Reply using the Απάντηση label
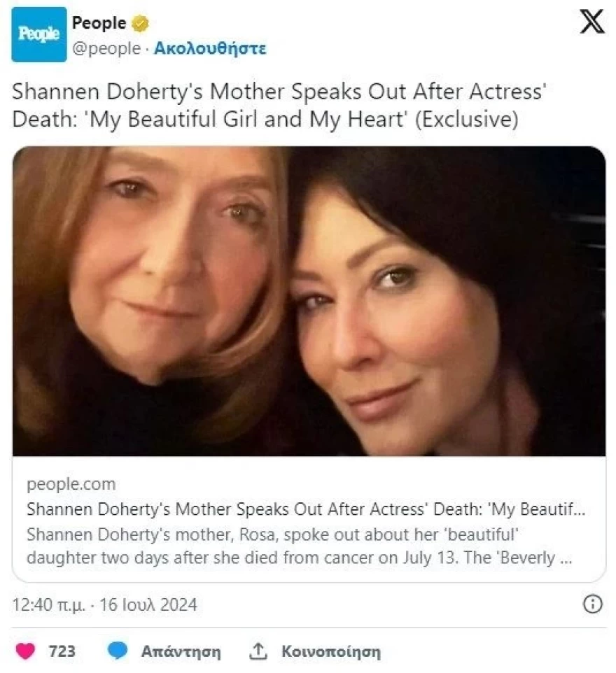 tap(181, 651)
